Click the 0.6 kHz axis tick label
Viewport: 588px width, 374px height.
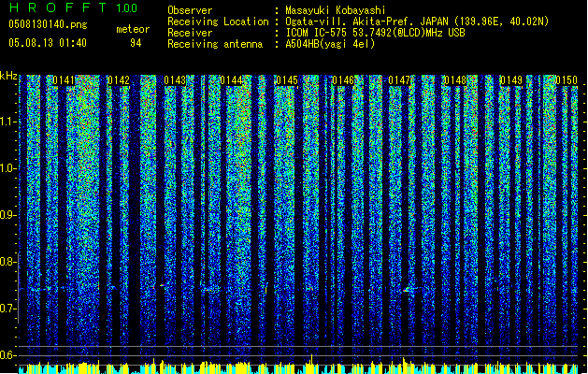click(7, 355)
